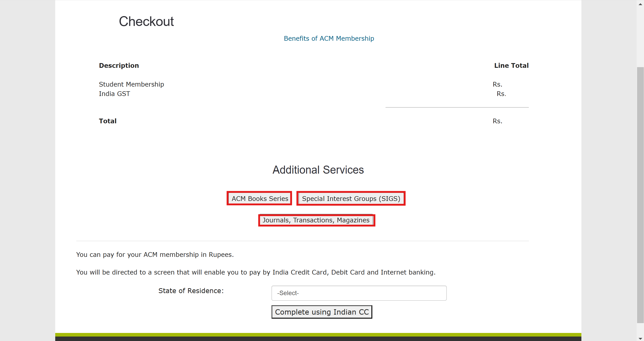644x341 pixels.
Task: Click the State of Residence label
Action: point(191,291)
